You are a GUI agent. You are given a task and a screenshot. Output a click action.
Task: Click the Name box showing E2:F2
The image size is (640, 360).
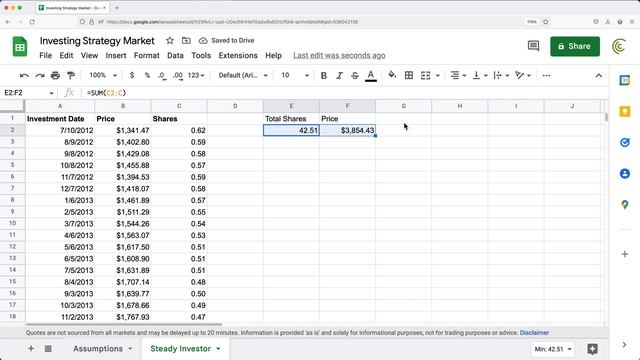click(x=28, y=93)
